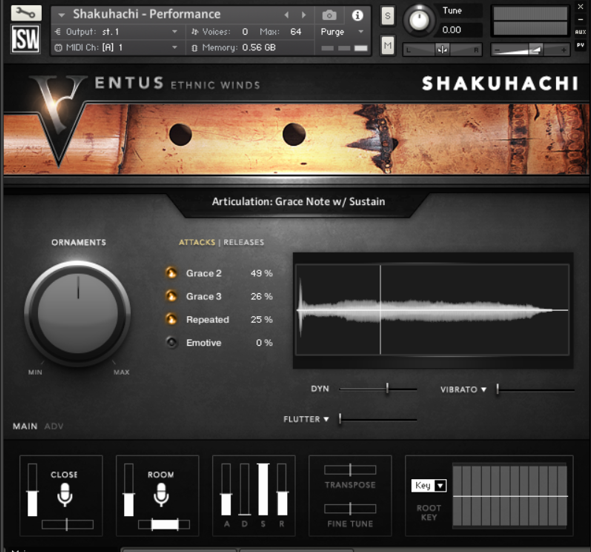The height and width of the screenshot is (552, 591).
Task: Click the Emotive 0 % value
Action: coord(264,343)
